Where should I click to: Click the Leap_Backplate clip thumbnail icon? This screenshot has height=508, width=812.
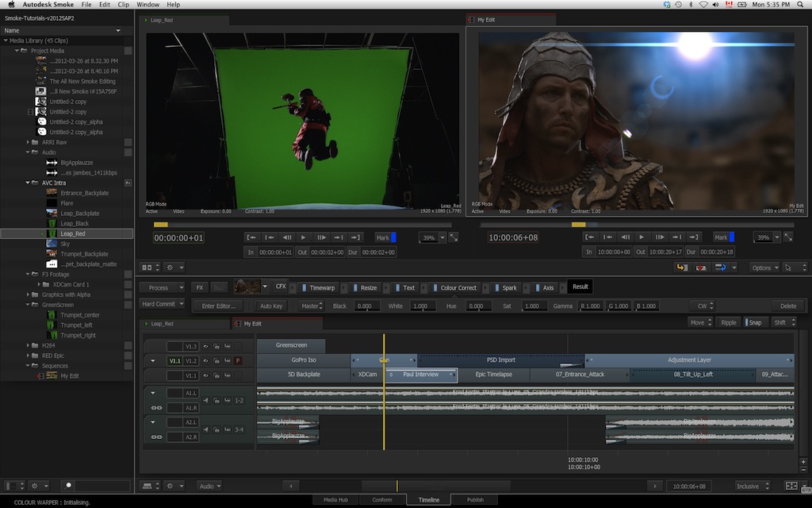[52, 213]
